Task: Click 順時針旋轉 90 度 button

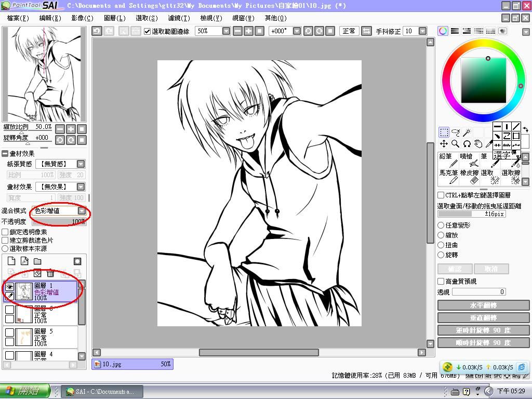Action: pos(483,343)
